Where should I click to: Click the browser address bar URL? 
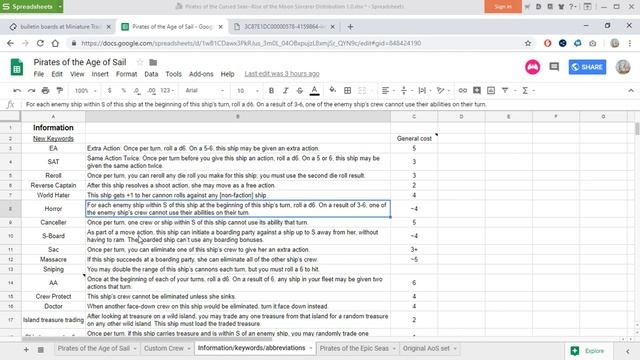click(251, 43)
